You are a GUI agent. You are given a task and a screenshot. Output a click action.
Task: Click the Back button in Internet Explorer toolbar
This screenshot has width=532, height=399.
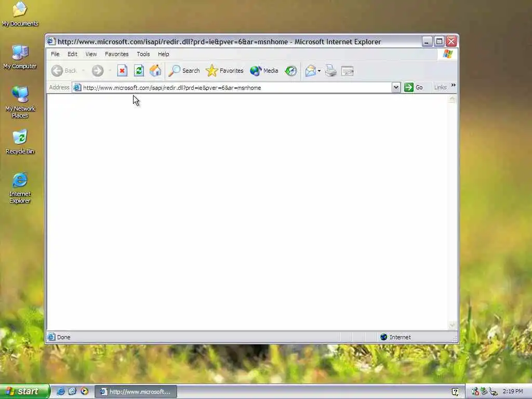coord(64,71)
